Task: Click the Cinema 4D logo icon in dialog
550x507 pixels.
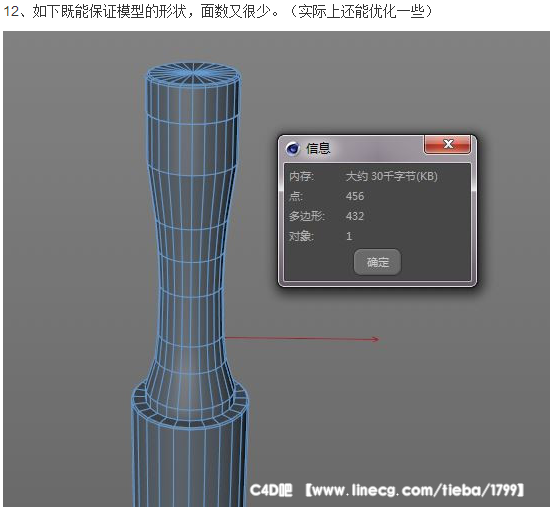Action: click(292, 149)
